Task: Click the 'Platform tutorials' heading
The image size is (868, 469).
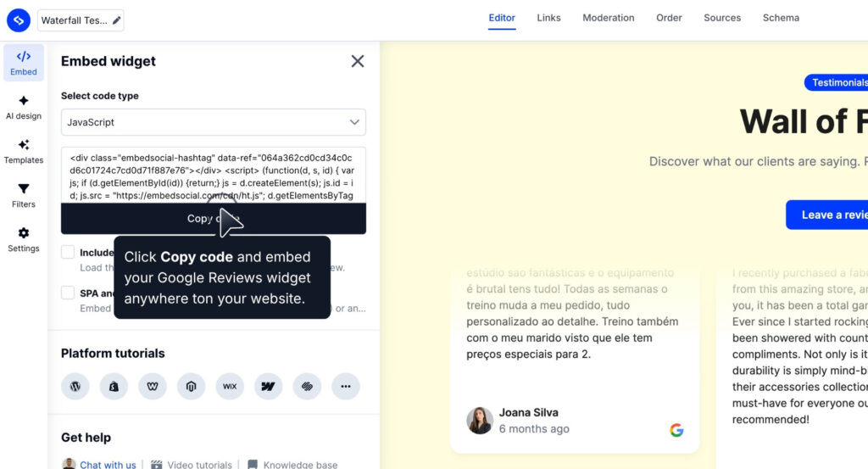Action: (x=113, y=354)
